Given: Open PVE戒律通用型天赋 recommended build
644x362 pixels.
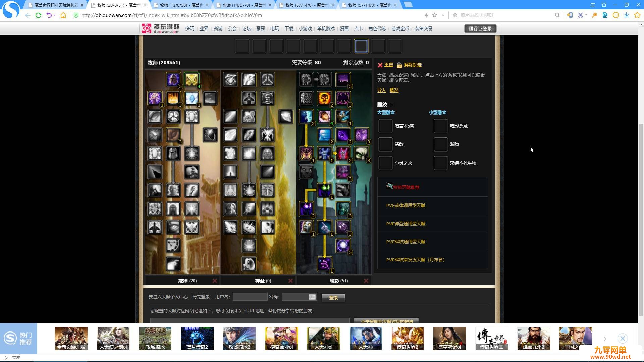Looking at the screenshot, I should click(406, 205).
